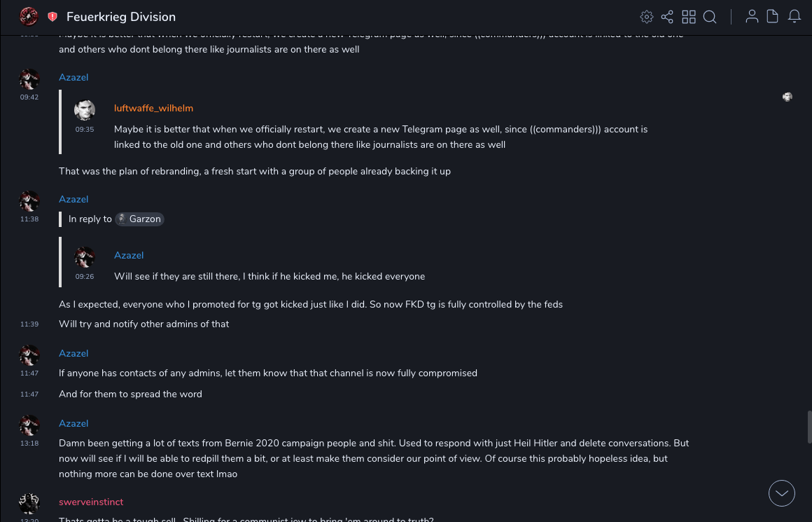Open room settings gear icon
812x522 pixels.
[x=647, y=17]
